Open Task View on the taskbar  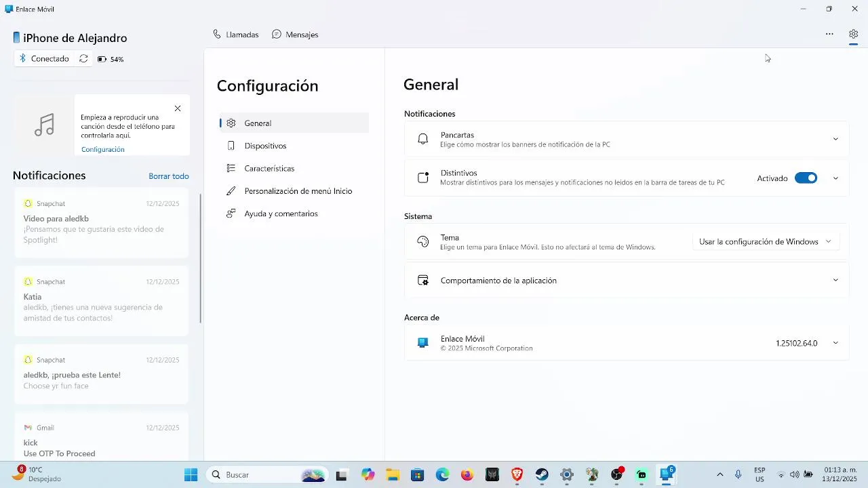(x=342, y=475)
